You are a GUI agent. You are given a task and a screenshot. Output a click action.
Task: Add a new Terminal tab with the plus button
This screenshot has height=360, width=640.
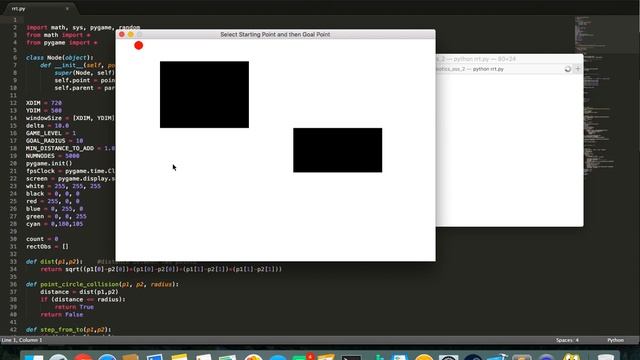pos(578,69)
